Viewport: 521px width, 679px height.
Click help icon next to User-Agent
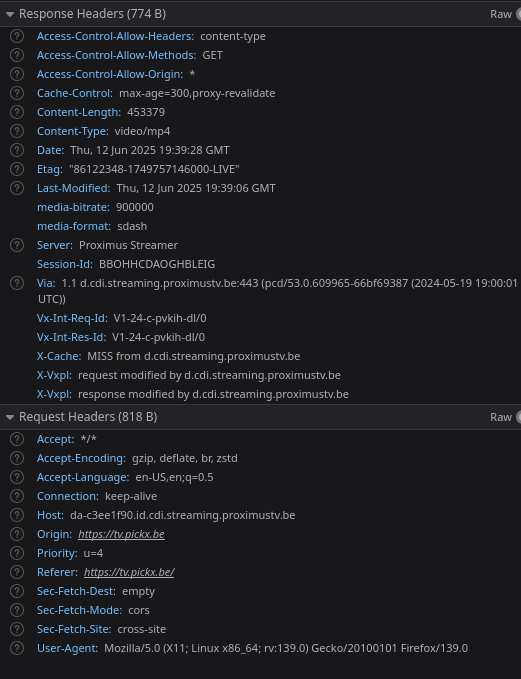(x=17, y=648)
